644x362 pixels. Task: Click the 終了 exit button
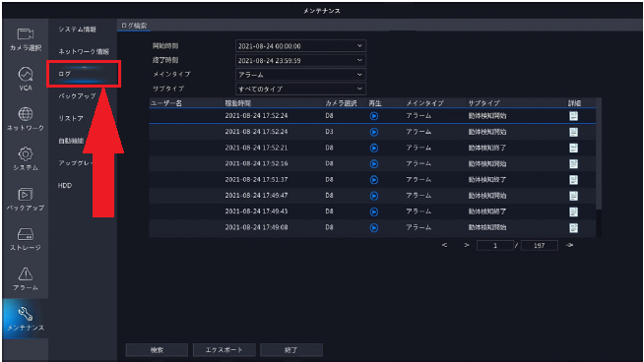point(291,350)
